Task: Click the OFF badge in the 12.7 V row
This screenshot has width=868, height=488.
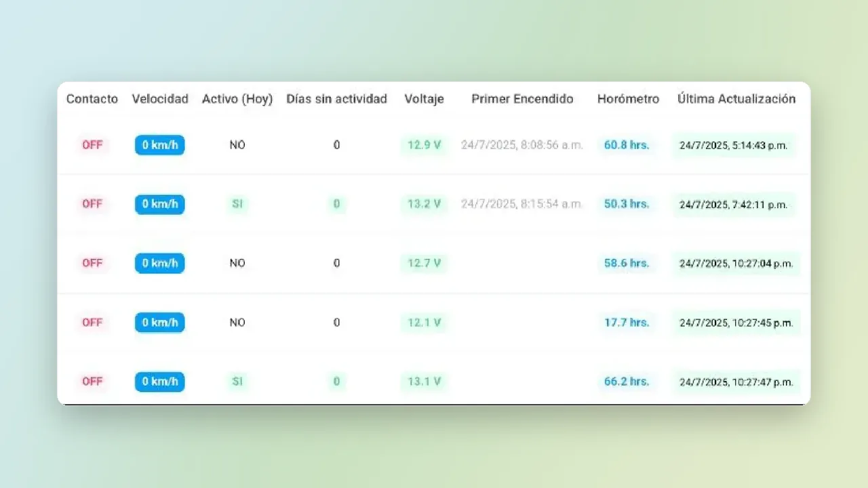Action: click(x=92, y=263)
